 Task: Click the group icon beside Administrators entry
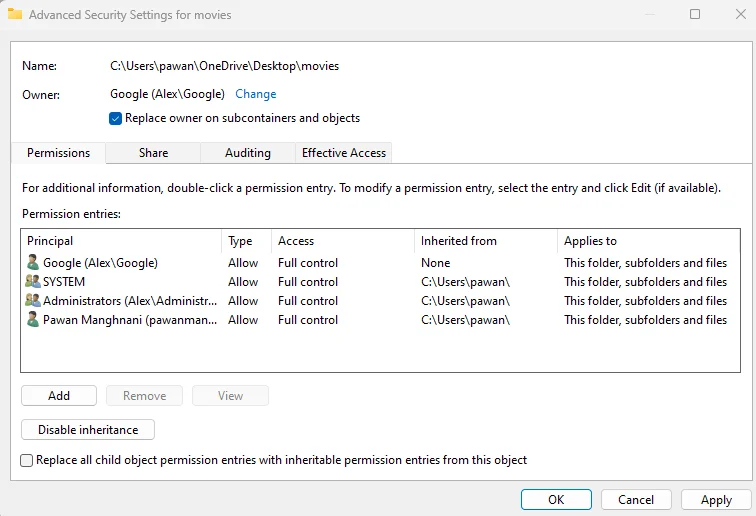tap(33, 300)
